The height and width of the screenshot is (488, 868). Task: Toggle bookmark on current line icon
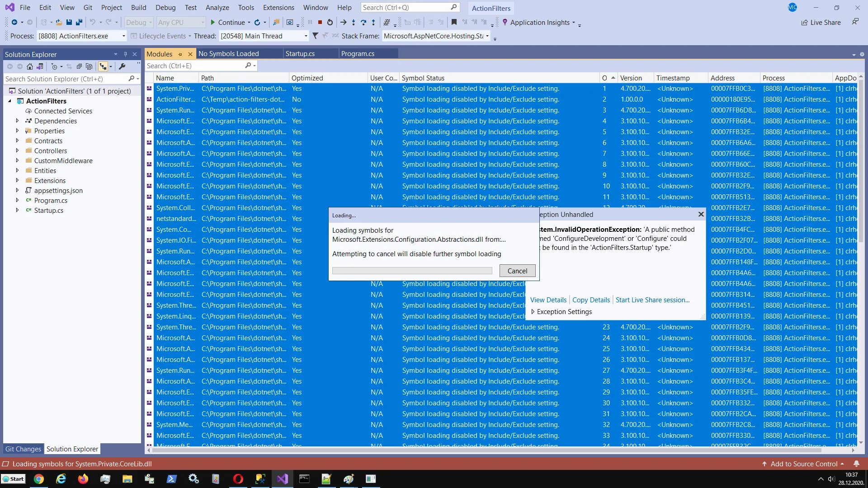(454, 22)
